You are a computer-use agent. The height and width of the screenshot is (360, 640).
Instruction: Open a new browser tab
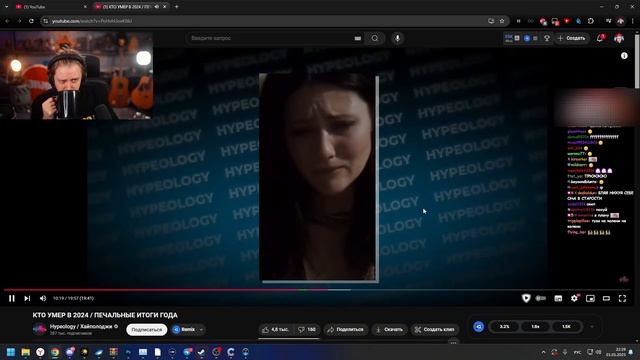(x=176, y=7)
